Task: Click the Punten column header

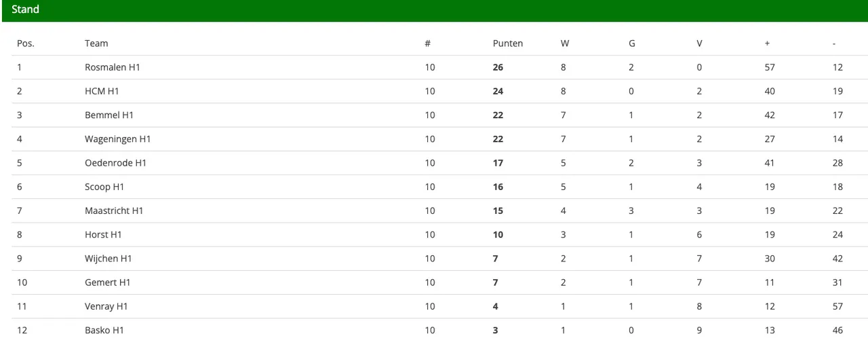Action: tap(508, 43)
